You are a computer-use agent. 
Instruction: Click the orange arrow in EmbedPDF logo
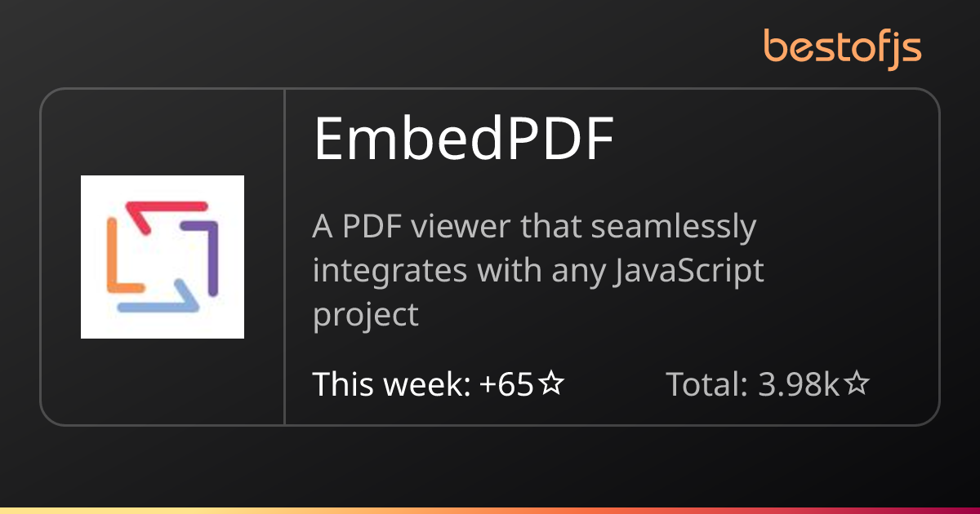[122, 256]
